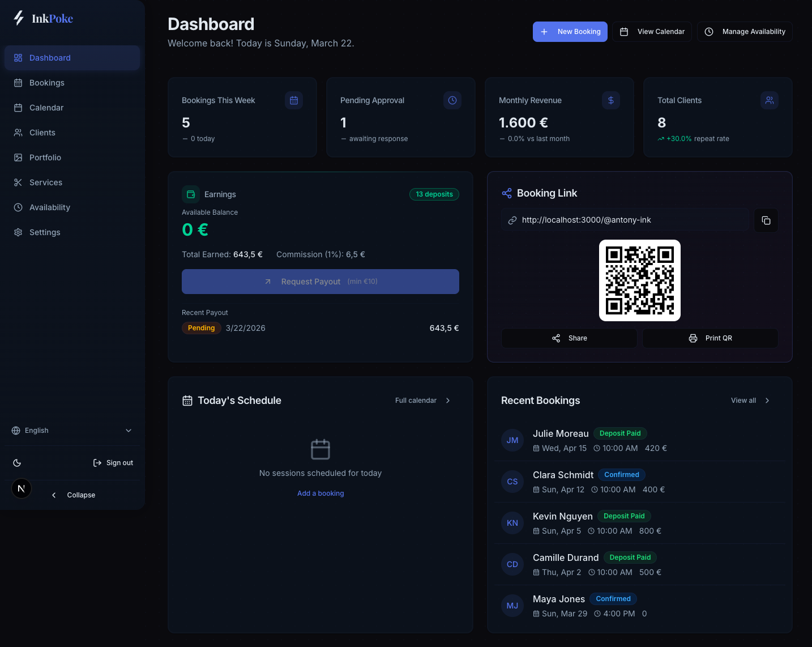Open Full calendar via its chevron

[x=447, y=400]
